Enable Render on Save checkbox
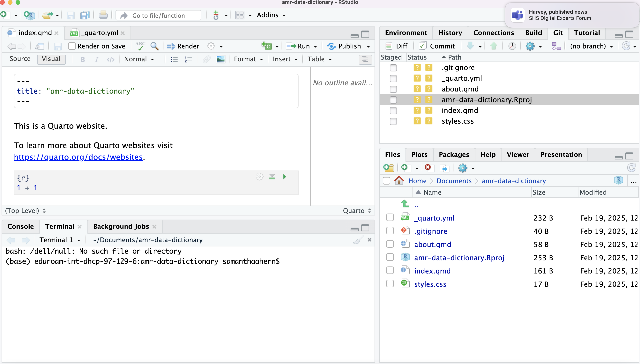640x364 pixels. pos(72,46)
